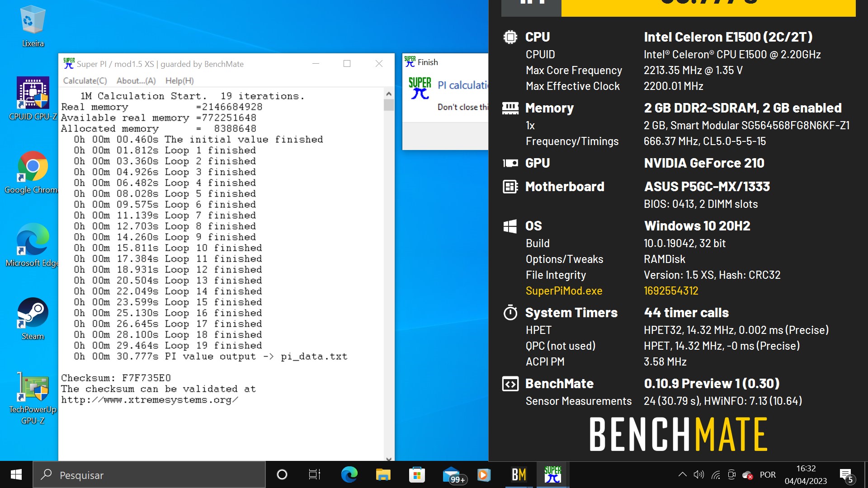Minimize the Super PI window
This screenshot has height=488, width=868.
coord(316,64)
